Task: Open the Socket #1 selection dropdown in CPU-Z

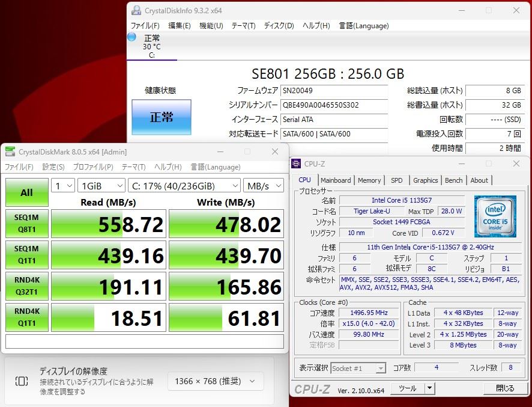Action: click(x=358, y=369)
